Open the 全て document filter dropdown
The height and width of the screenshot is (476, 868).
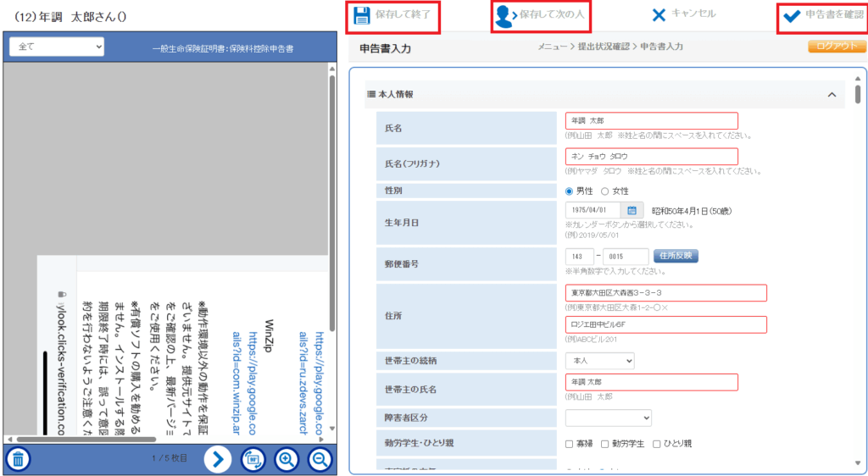[56, 47]
